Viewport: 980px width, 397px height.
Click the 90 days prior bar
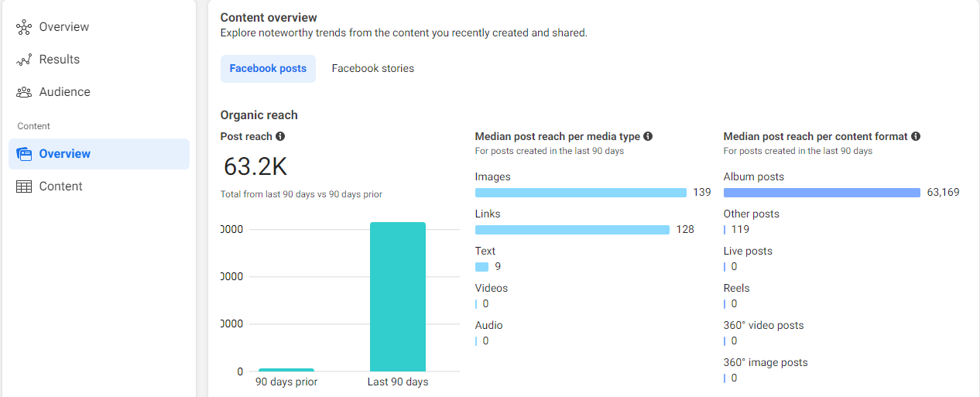(x=286, y=370)
